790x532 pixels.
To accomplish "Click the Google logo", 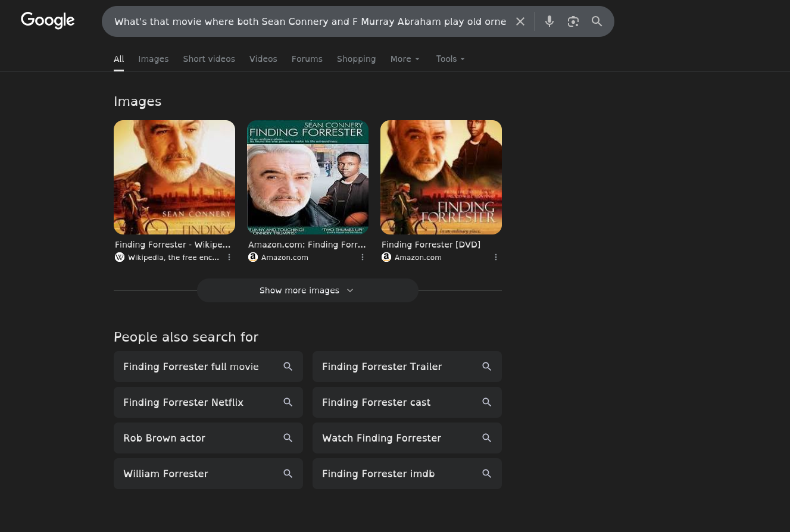I will coord(48,20).
